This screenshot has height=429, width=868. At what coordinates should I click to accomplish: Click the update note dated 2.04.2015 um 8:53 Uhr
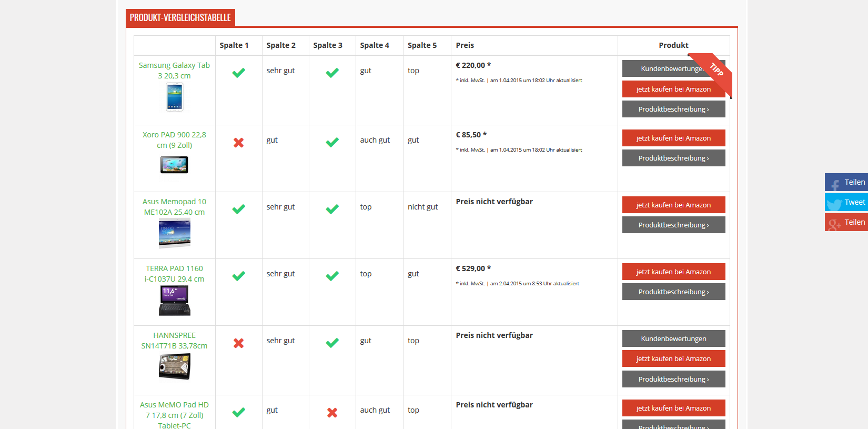click(517, 284)
